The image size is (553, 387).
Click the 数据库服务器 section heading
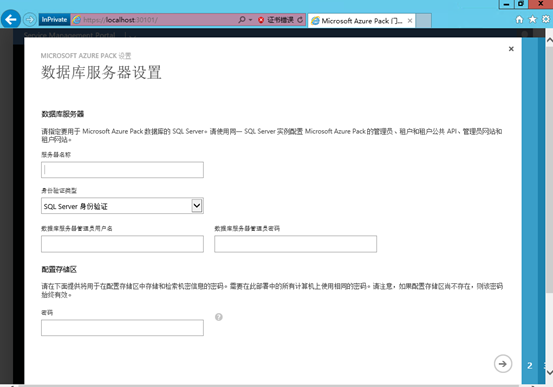coord(63,114)
